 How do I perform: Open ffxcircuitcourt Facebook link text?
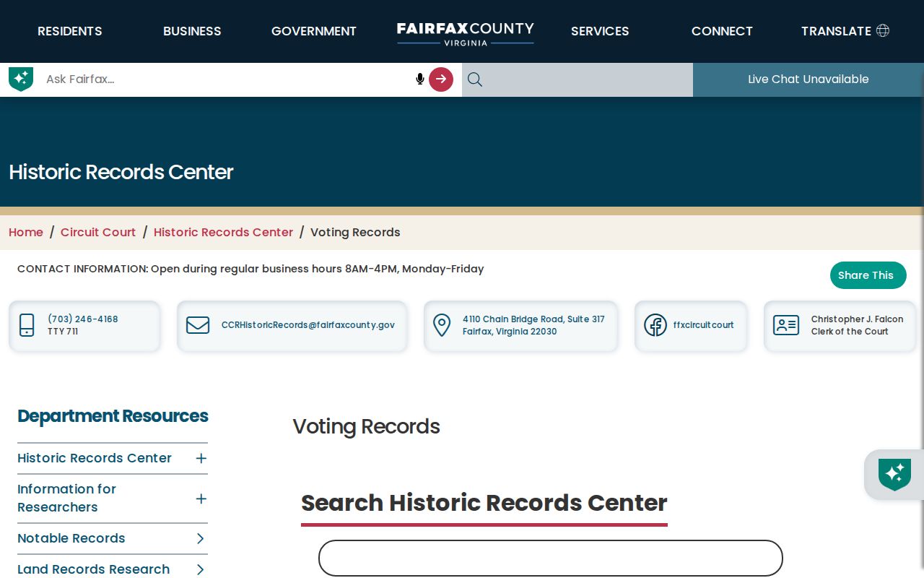tap(704, 325)
